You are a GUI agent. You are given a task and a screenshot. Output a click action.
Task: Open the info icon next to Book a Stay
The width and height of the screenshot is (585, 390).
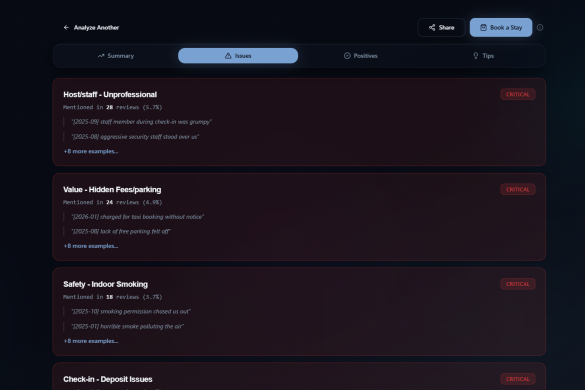[x=540, y=28]
